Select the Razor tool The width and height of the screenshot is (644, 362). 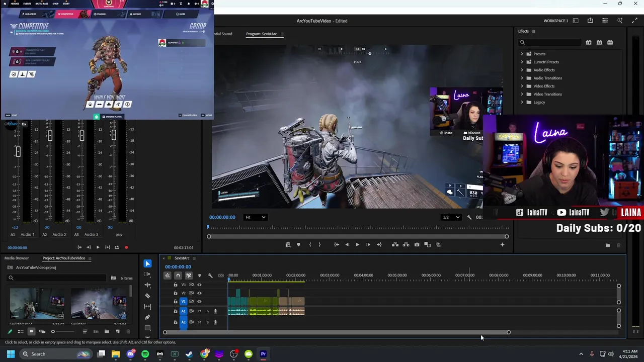click(x=147, y=296)
